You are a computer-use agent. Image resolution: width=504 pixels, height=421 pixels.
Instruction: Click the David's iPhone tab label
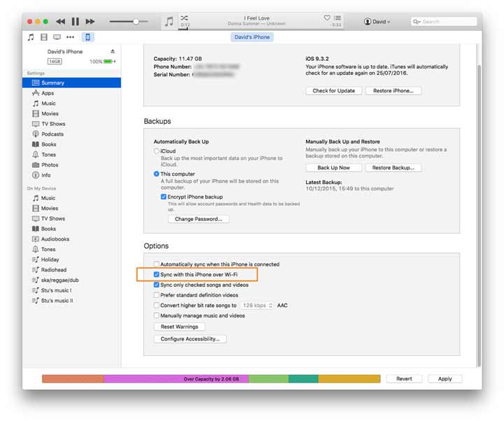pos(252,37)
